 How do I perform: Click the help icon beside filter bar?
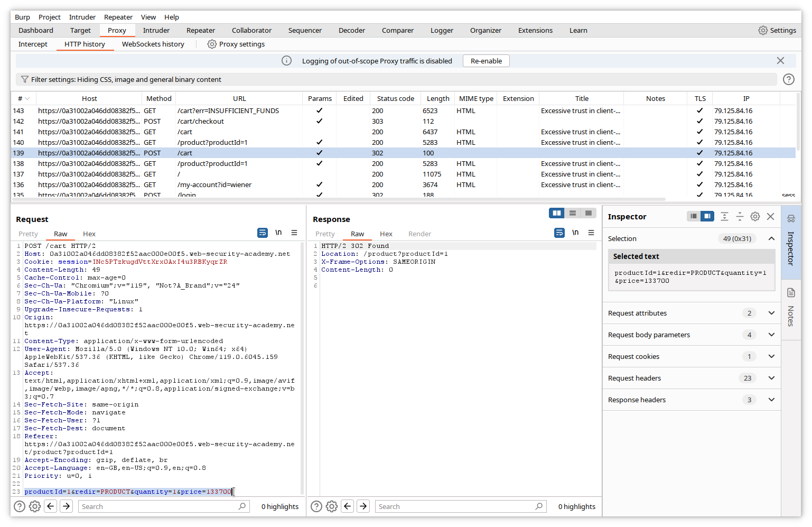788,80
